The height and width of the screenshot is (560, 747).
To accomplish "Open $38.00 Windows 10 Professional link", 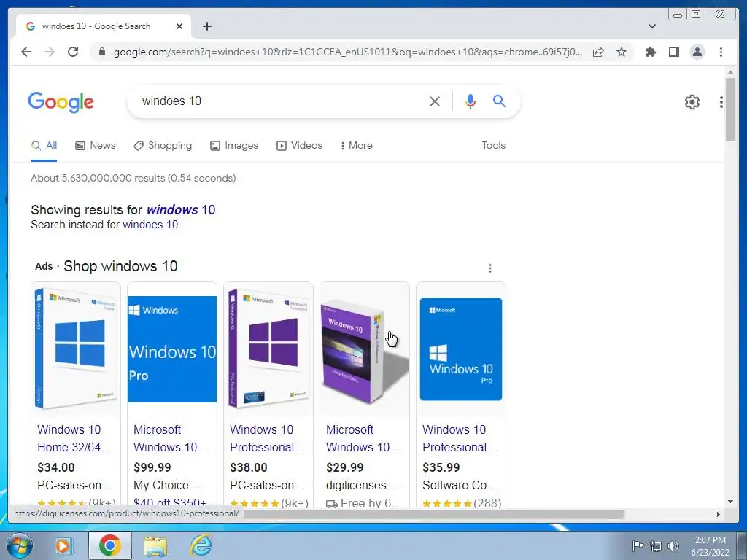I will tap(268, 438).
